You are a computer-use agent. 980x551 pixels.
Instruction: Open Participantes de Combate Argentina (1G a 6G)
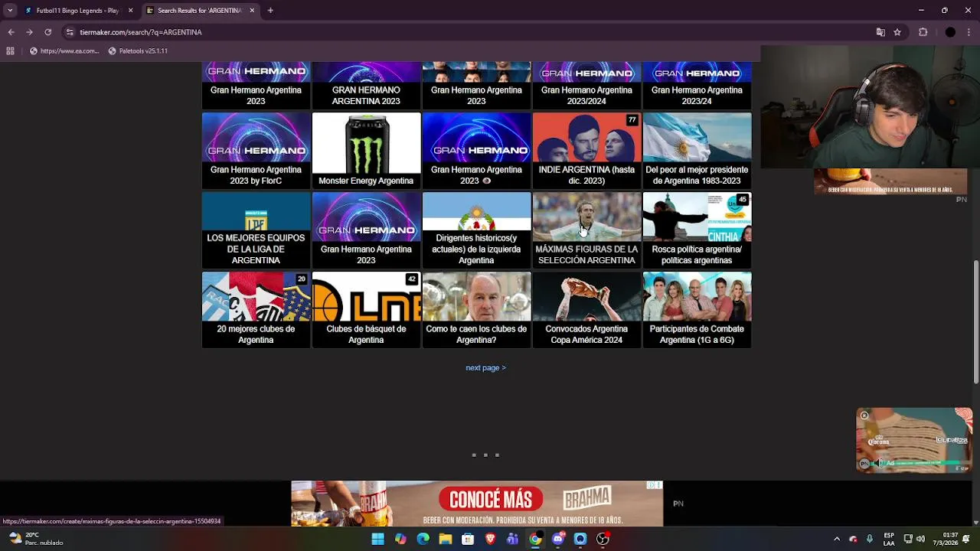[697, 309]
